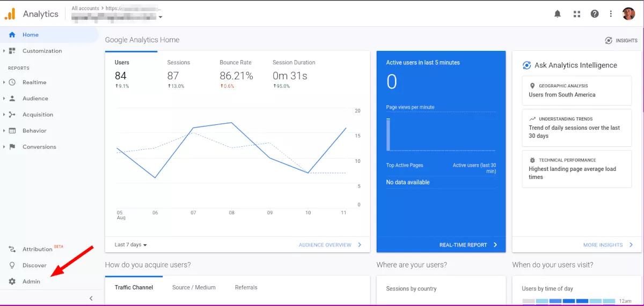Expand the Conversions reports arrow
This screenshot has width=644, height=306.
(4, 147)
